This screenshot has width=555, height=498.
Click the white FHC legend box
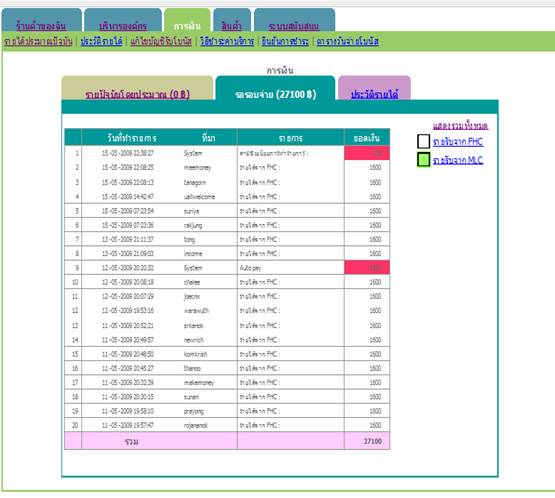tap(423, 141)
